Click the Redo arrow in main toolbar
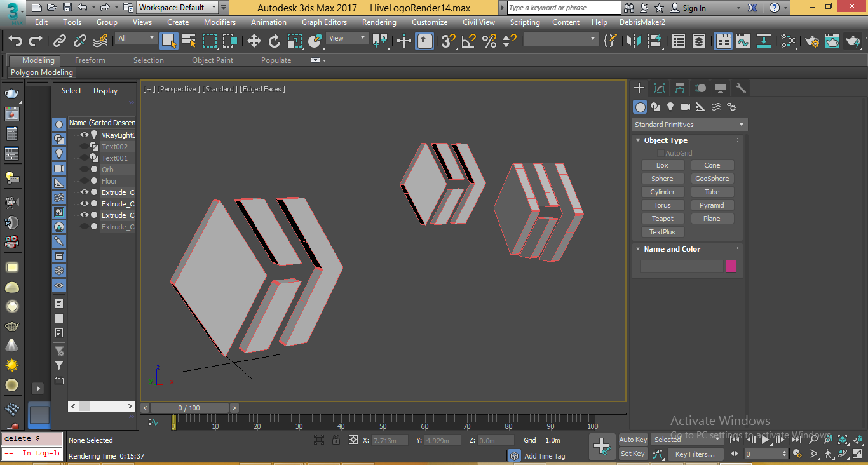The image size is (868, 465). (x=36, y=41)
